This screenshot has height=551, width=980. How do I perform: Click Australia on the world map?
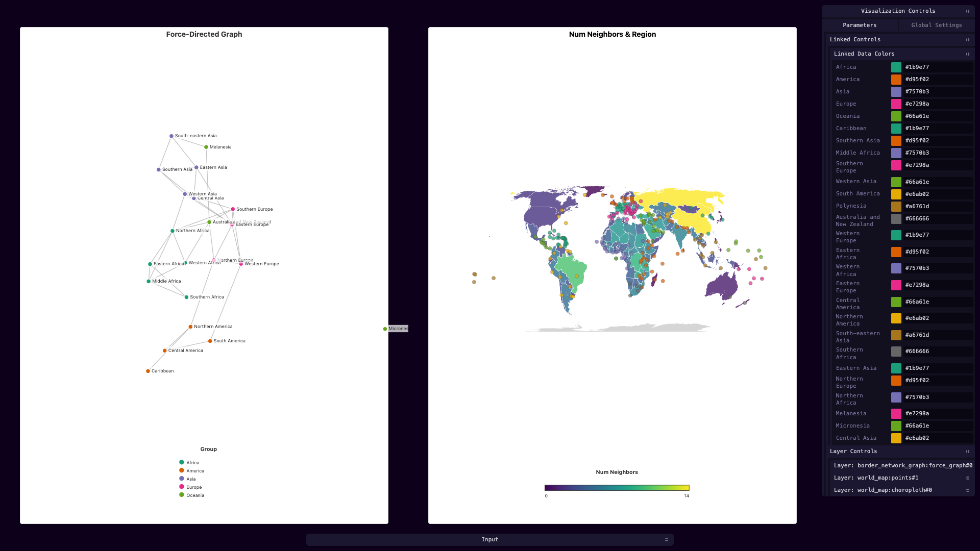[x=722, y=287]
